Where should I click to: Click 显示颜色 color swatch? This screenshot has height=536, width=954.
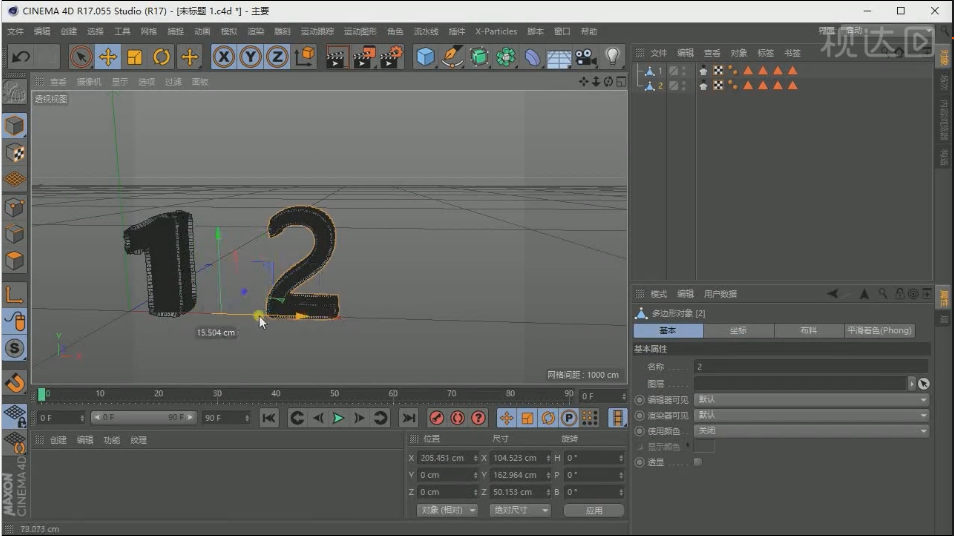(705, 447)
